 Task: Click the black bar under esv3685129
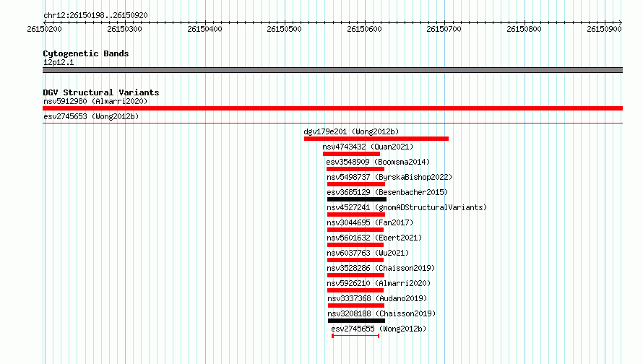[x=357, y=199]
